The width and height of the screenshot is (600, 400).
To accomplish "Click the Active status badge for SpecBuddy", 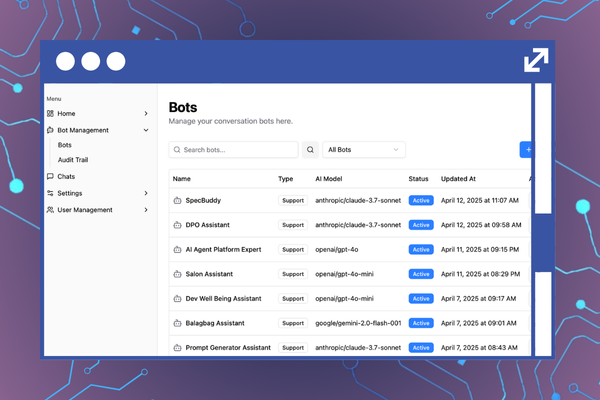I will [x=421, y=200].
